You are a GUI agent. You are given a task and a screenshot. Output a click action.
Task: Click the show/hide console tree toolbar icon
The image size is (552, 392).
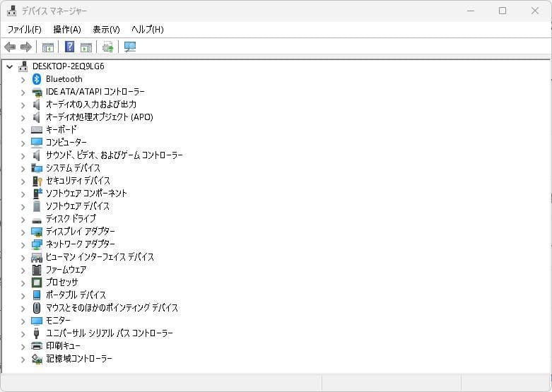click(48, 47)
